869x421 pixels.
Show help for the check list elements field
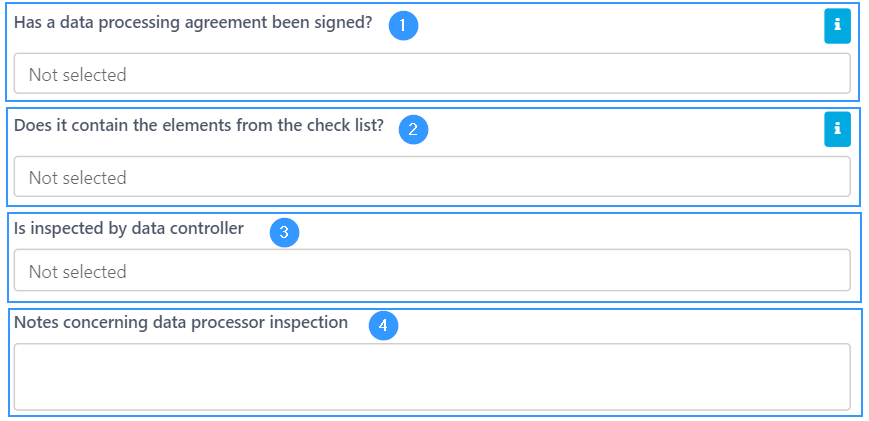(x=837, y=129)
